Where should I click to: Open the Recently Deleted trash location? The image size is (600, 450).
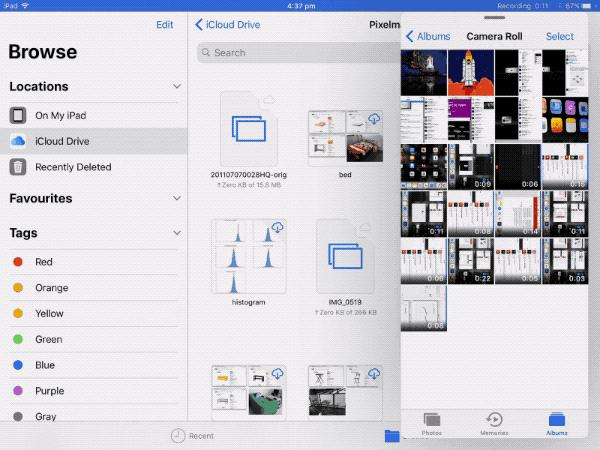94,167
